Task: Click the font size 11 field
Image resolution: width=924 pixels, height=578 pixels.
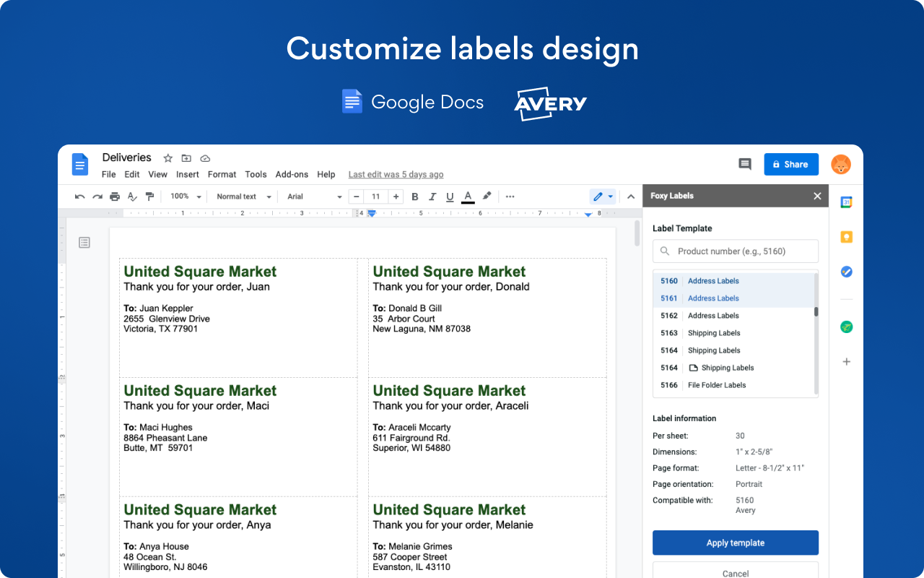Action: [375, 197]
